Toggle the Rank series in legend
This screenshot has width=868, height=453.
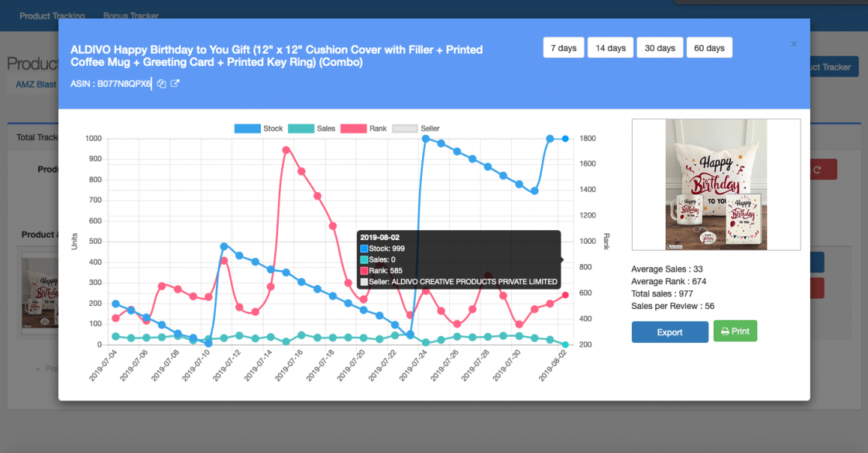(364, 128)
